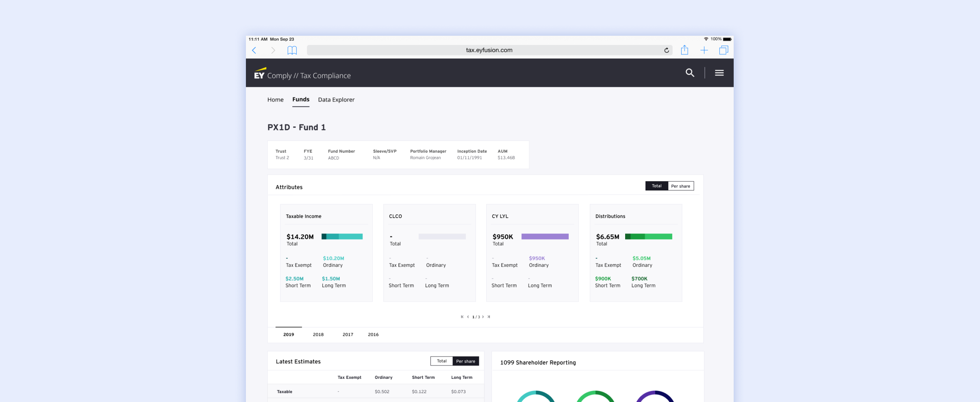
Task: Click the "$0.073" Long Term estimate
Action: click(x=458, y=392)
